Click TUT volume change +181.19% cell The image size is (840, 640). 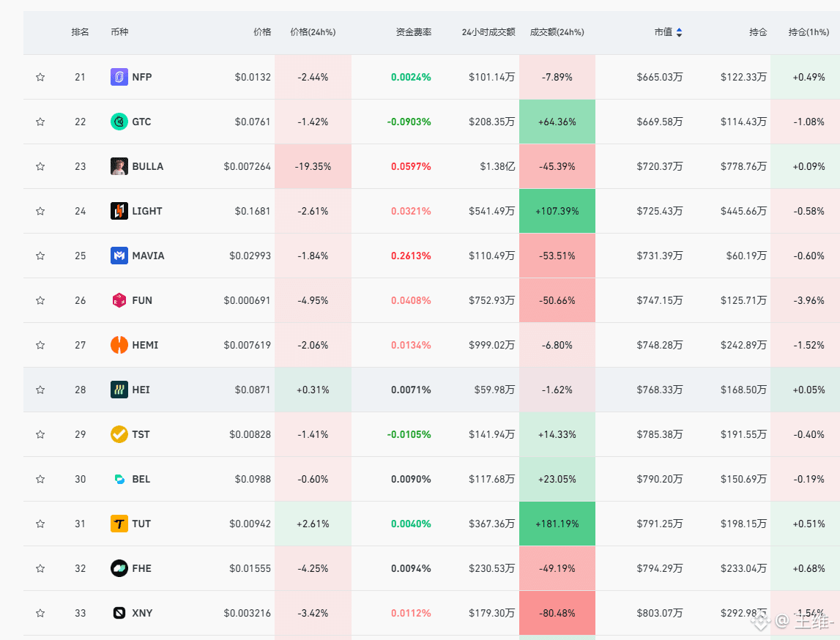pyautogui.click(x=557, y=524)
